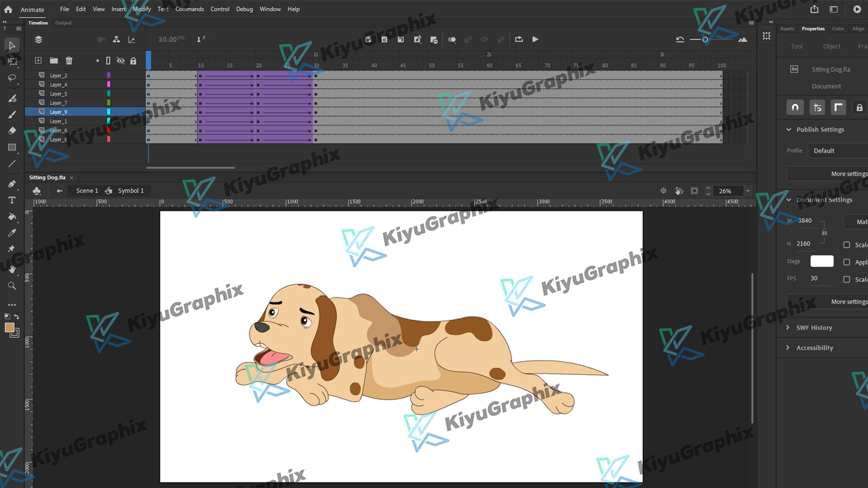Play the timeline animation
This screenshot has height=488, width=868.
[535, 39]
